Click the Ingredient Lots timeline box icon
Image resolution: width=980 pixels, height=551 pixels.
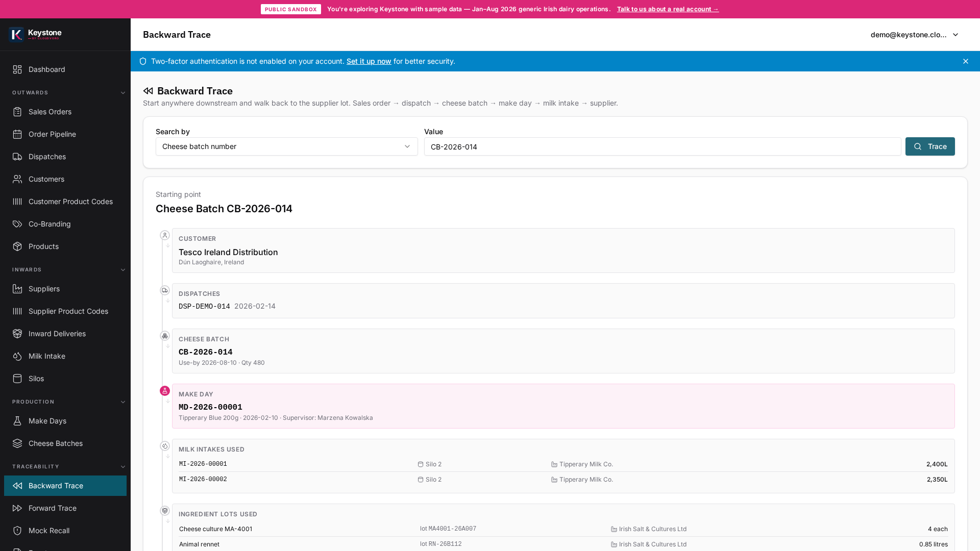click(x=165, y=511)
